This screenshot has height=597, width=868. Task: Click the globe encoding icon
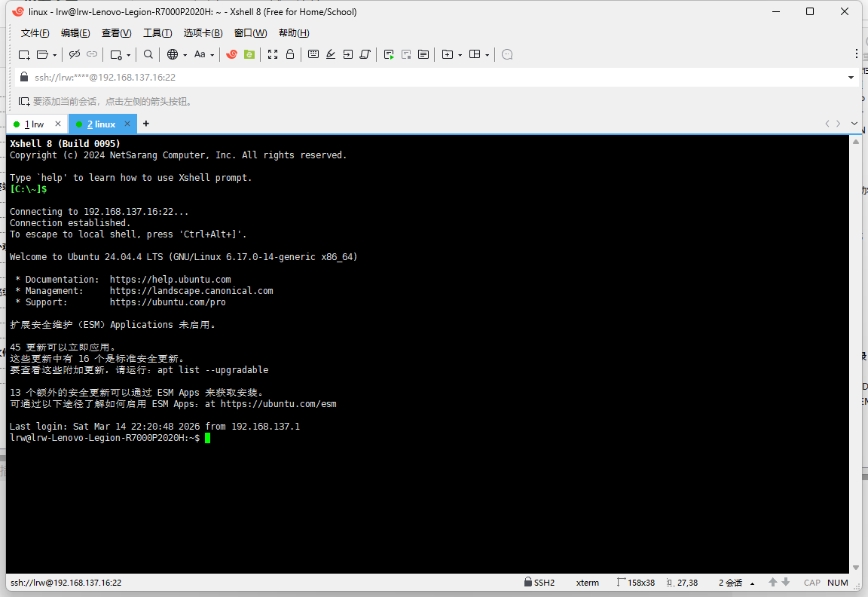pyautogui.click(x=173, y=54)
